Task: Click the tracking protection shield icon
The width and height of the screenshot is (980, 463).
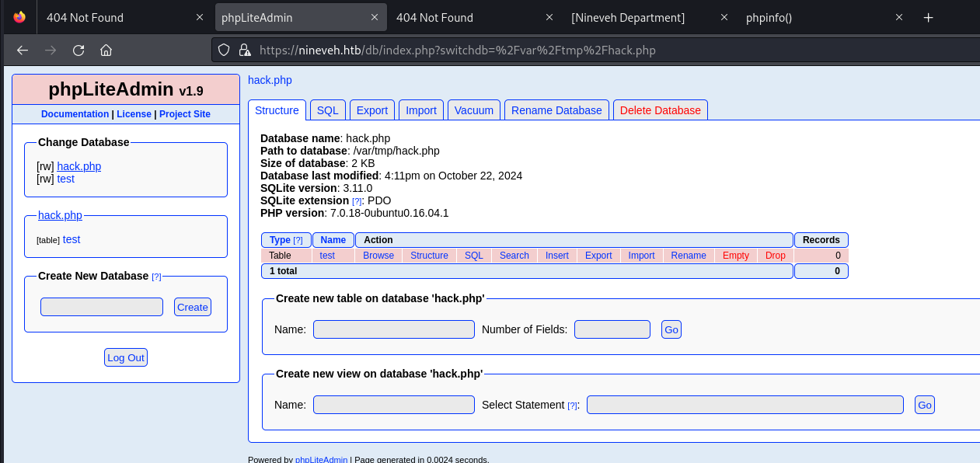Action: click(223, 50)
